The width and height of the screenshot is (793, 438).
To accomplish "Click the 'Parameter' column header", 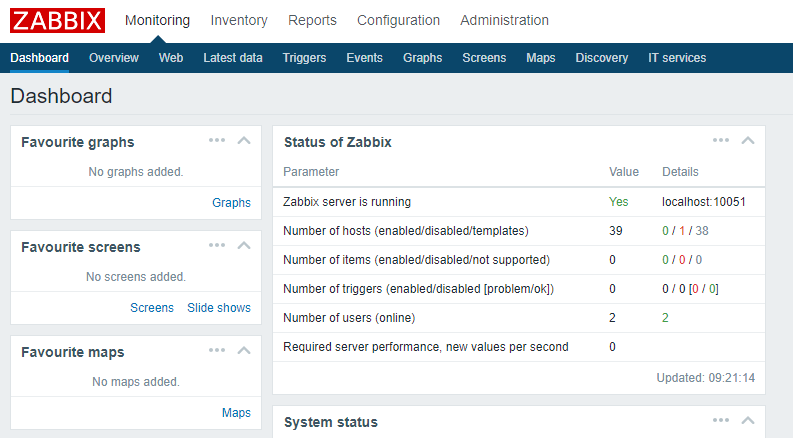I will [x=311, y=172].
